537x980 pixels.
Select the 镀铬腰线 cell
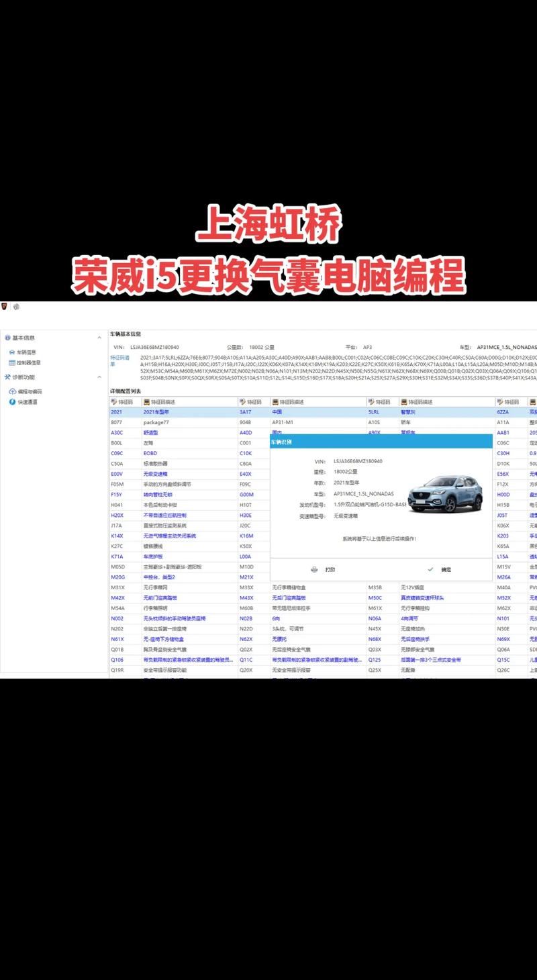[189, 546]
